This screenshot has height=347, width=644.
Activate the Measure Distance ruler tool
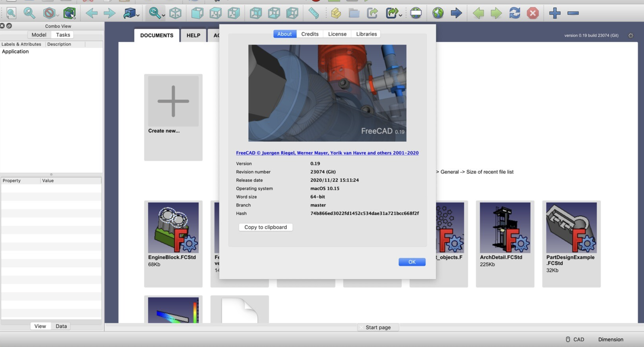coord(313,13)
